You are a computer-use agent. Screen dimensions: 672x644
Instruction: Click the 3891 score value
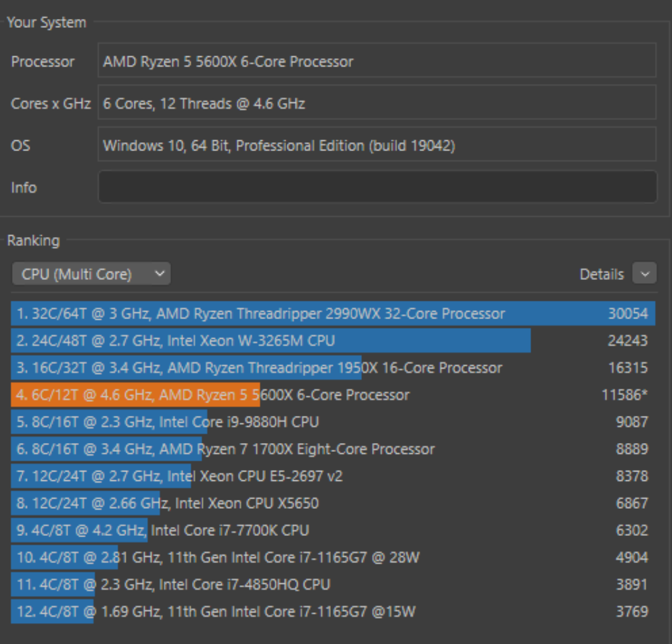pyautogui.click(x=632, y=585)
